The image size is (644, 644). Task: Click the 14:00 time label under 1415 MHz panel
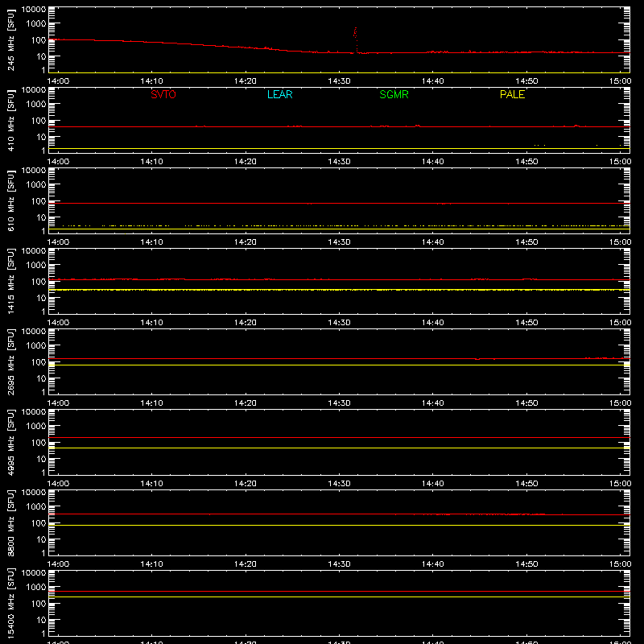(58, 323)
